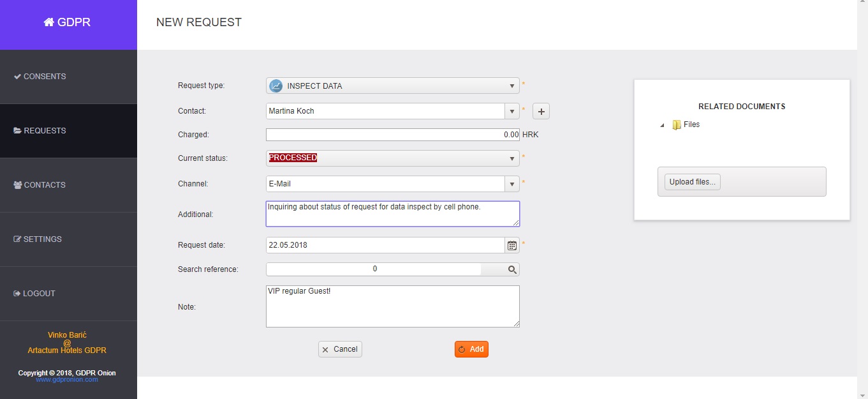Click the GDPR home icon
Image resolution: width=868 pixels, height=399 pixels.
click(48, 22)
